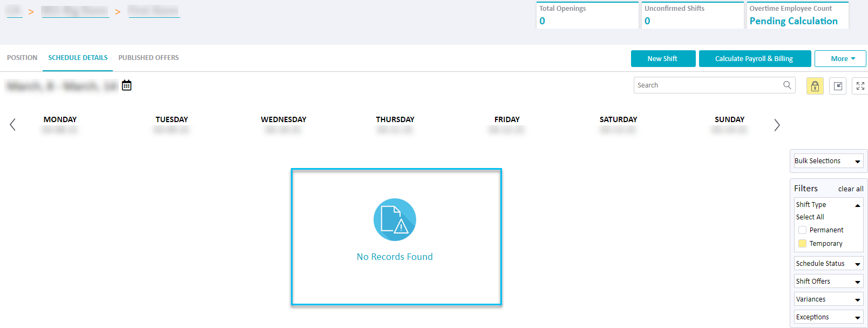The image size is (868, 328).
Task: Open the Published Offers tab
Action: click(x=148, y=58)
